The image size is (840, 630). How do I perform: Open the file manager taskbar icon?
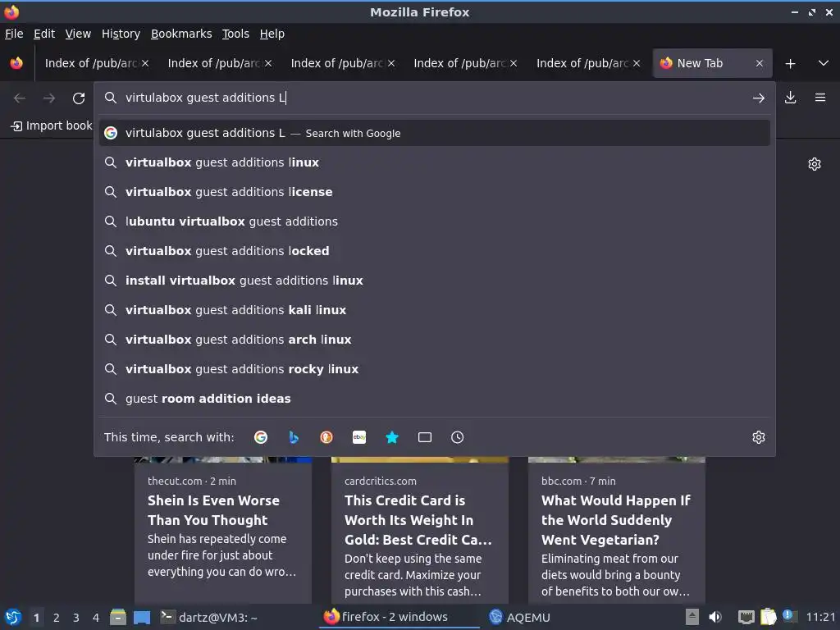coord(118,617)
